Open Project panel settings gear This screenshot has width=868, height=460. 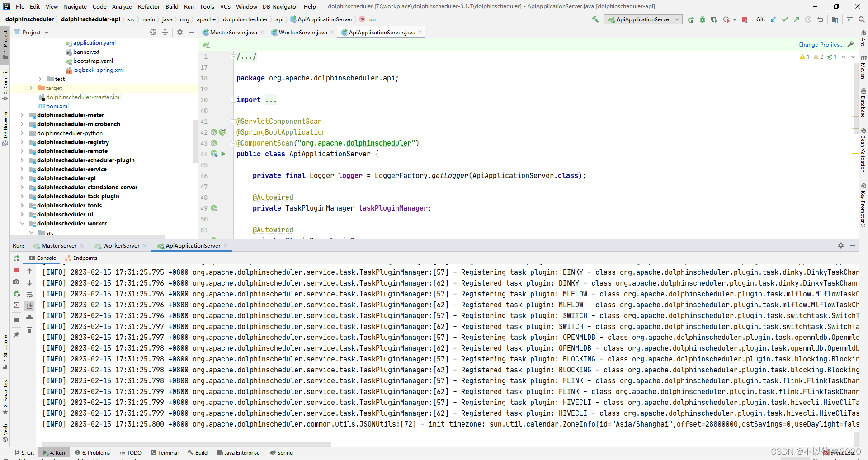click(x=180, y=32)
